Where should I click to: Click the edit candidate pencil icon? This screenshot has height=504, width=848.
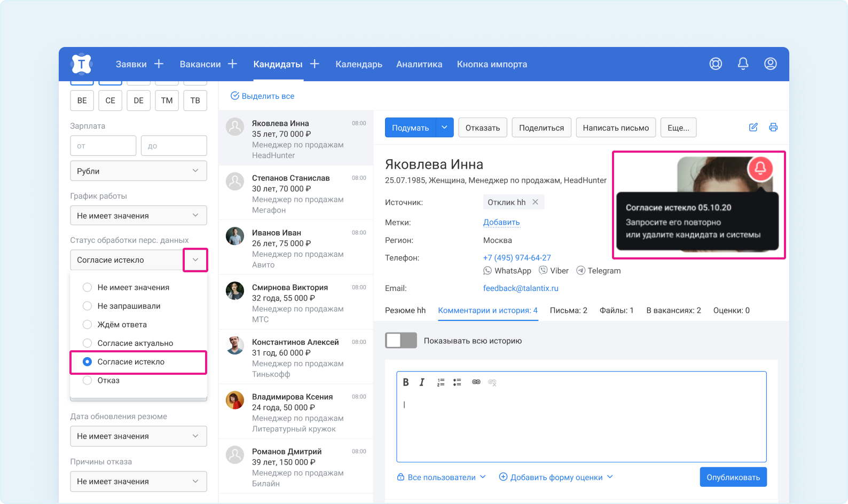click(753, 128)
